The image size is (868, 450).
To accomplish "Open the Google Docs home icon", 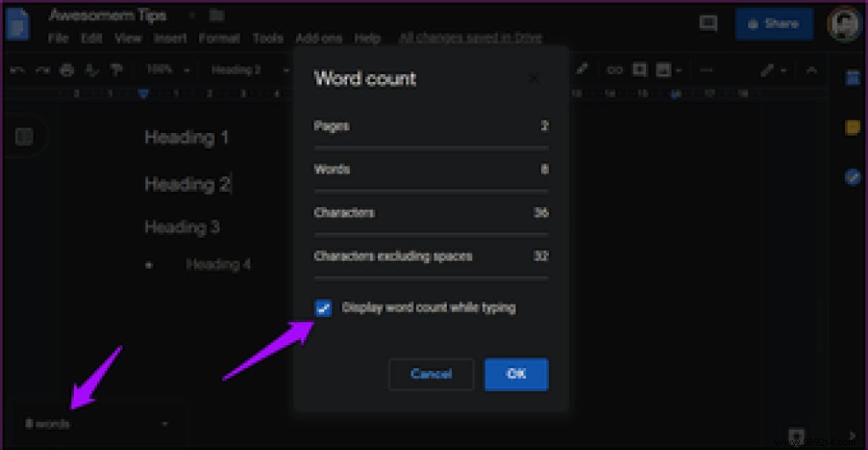I will (17, 25).
